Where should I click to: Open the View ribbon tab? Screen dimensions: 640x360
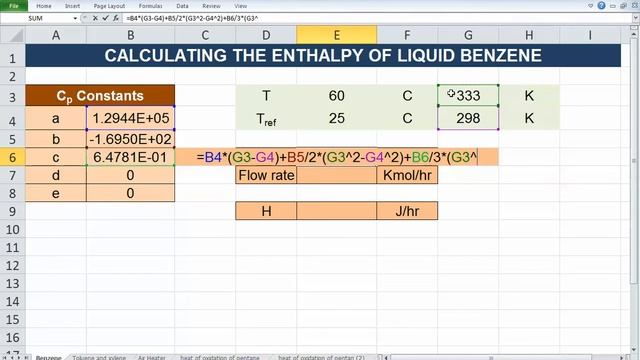click(240, 6)
